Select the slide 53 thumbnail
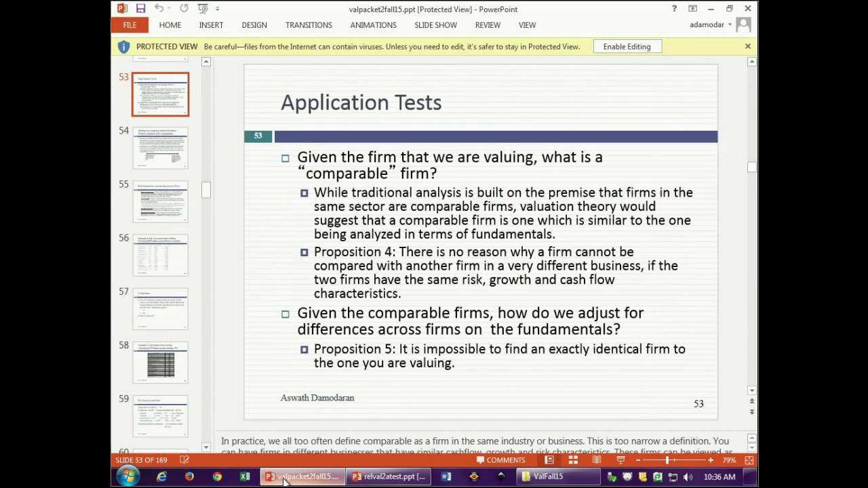Image resolution: width=868 pixels, height=488 pixels. point(161,94)
